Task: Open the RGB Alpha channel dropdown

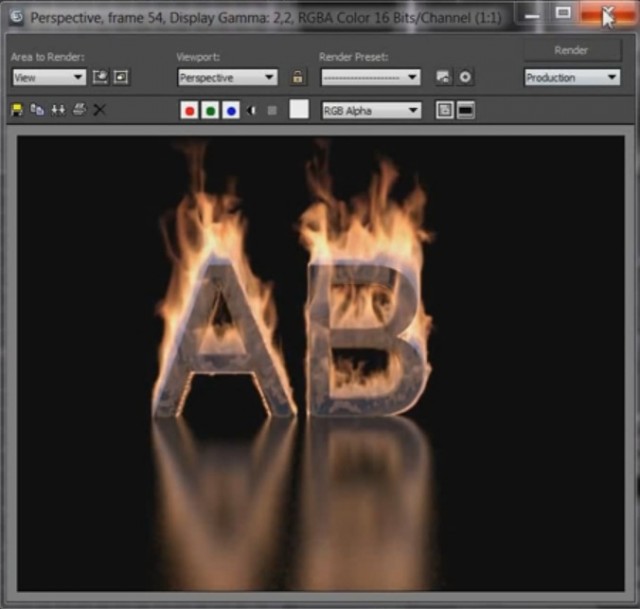Action: (x=370, y=111)
